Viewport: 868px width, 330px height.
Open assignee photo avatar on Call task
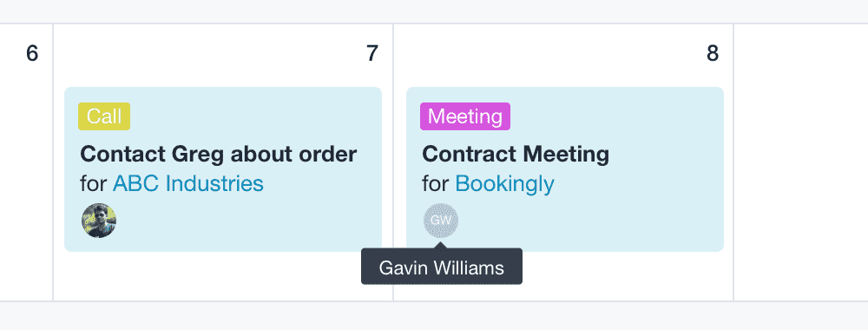coord(99,221)
